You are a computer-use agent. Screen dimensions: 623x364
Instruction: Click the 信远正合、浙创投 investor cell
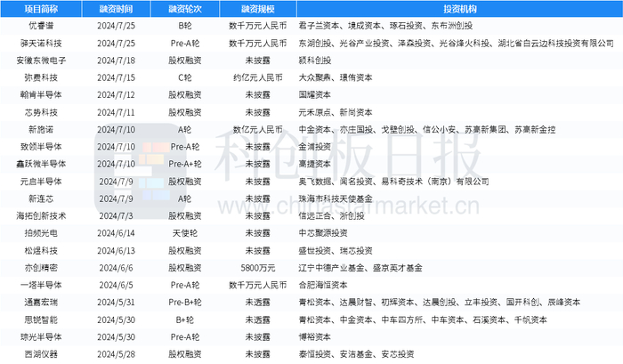click(x=332, y=215)
